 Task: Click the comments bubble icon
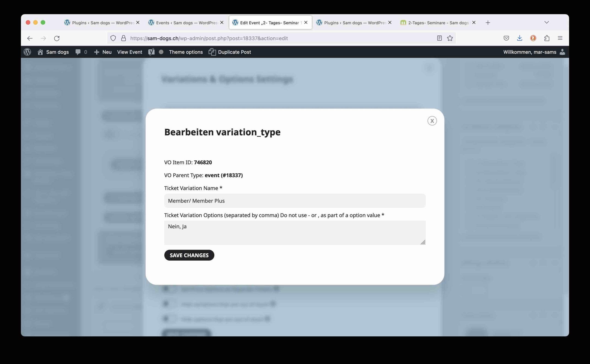[x=78, y=52]
